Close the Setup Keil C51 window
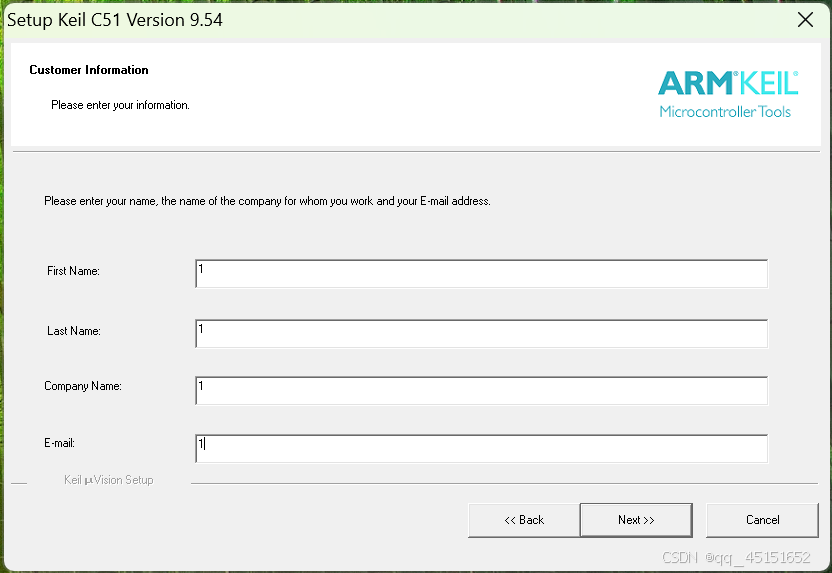832x573 pixels. tap(805, 20)
